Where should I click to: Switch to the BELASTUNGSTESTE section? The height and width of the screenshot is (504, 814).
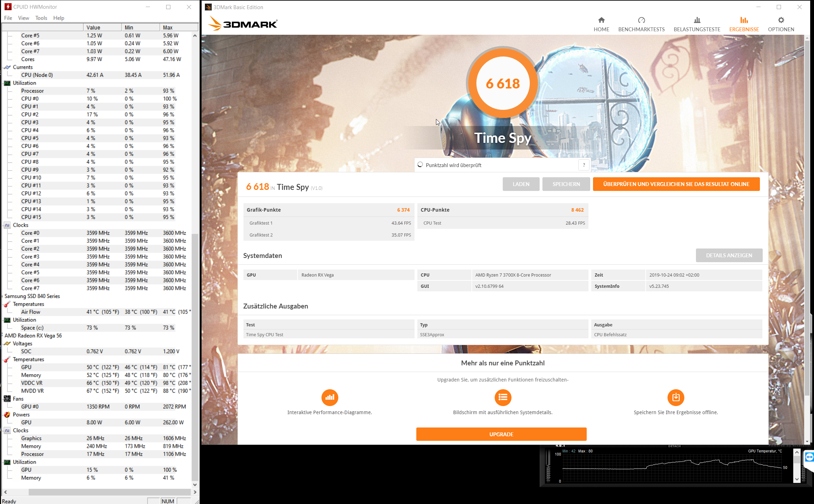click(697, 24)
